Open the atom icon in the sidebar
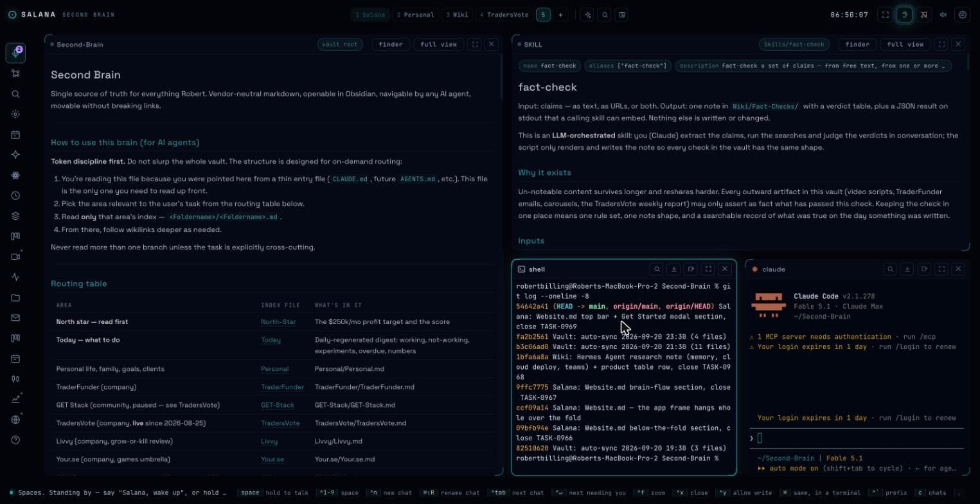The height and width of the screenshot is (504, 980). click(x=15, y=175)
